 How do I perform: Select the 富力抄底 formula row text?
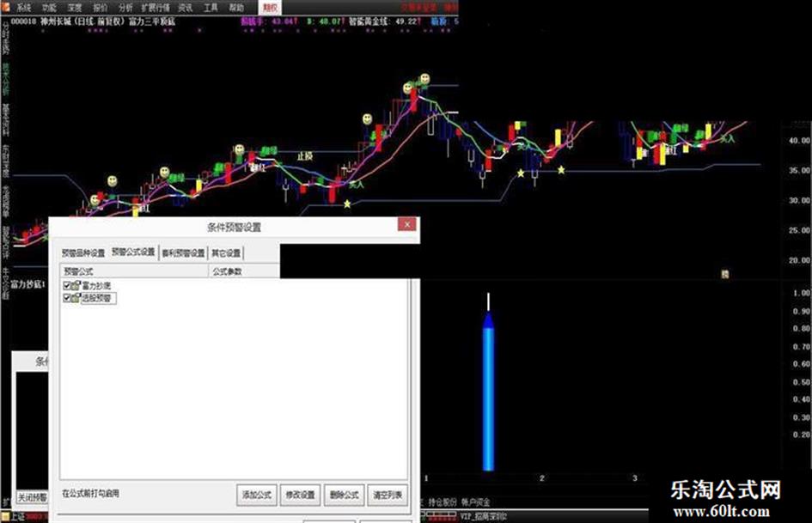point(96,285)
